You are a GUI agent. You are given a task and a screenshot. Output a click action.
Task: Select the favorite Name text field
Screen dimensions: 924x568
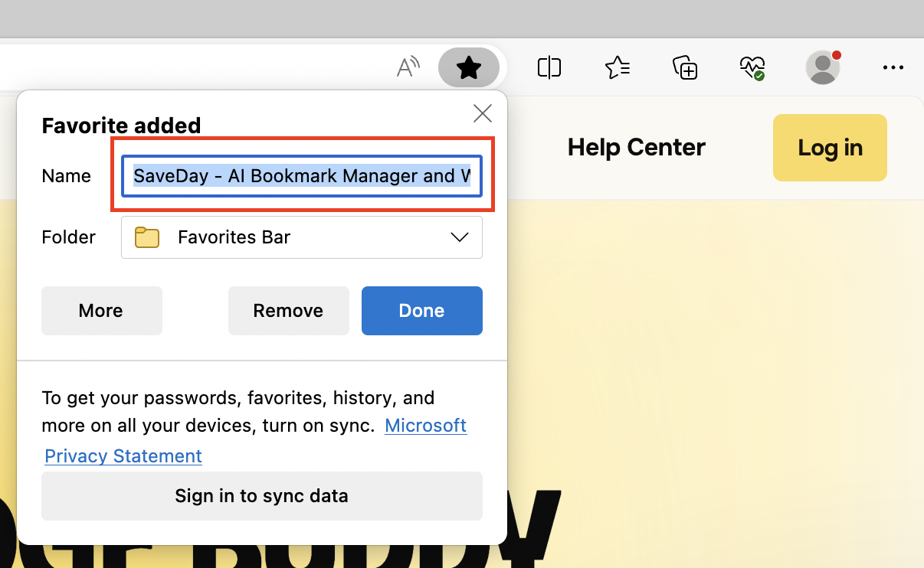(x=302, y=175)
